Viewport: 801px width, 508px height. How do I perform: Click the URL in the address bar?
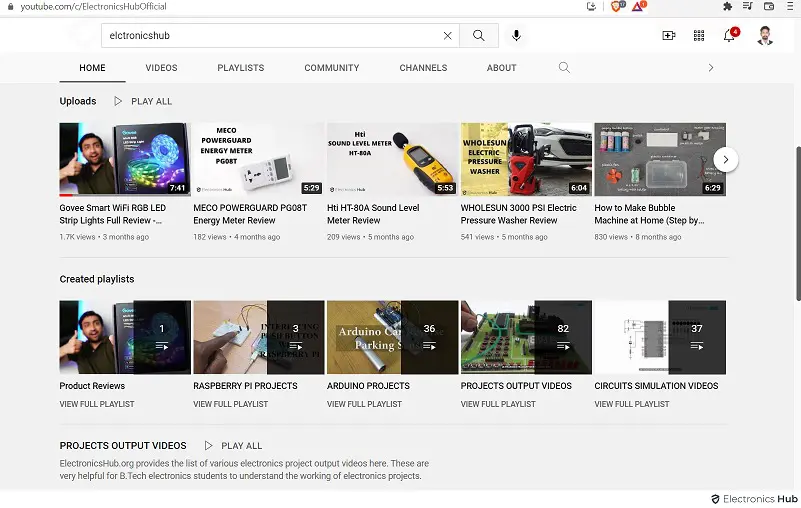93,6
